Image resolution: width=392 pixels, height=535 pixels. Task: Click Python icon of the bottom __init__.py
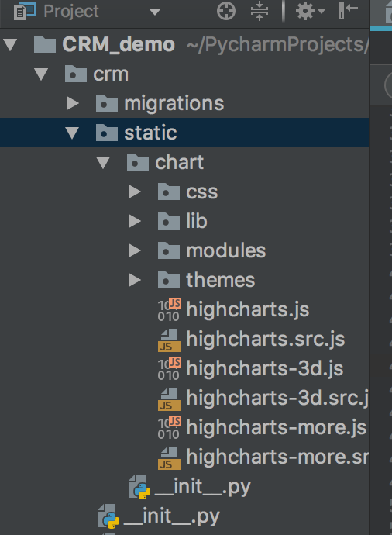[108, 516]
